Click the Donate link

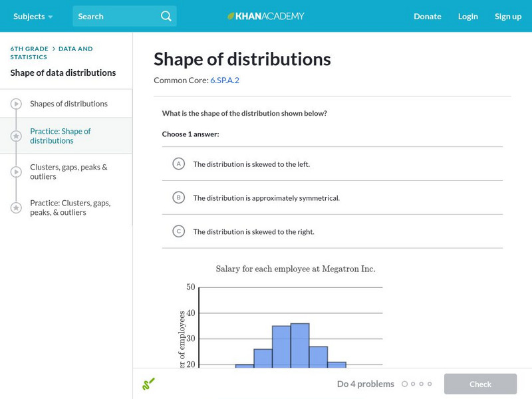(x=427, y=16)
